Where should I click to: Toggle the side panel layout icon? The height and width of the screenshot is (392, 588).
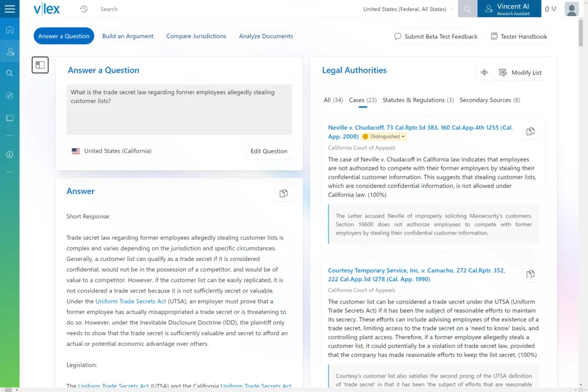tap(40, 65)
